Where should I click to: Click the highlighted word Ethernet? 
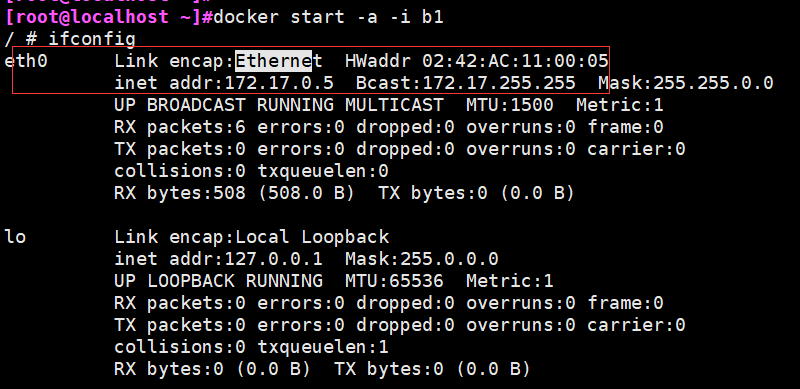point(279,61)
